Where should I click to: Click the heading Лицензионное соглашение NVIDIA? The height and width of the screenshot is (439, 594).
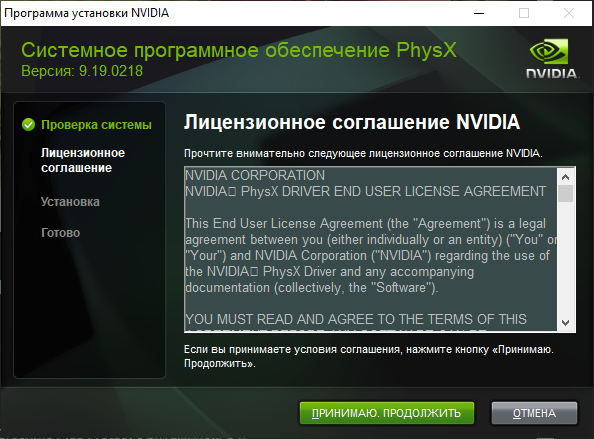click(352, 122)
